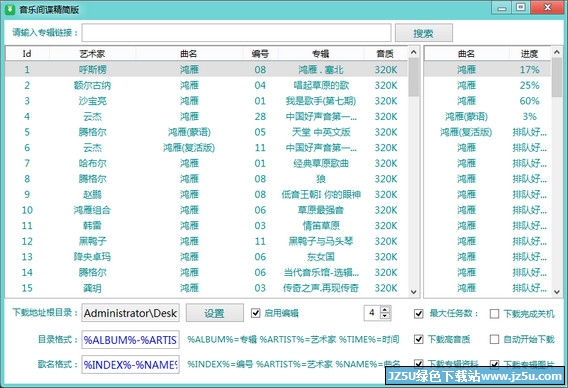This screenshot has height=388, width=568.
Task: Click the 17% progress entry in queue
Action: pos(530,69)
